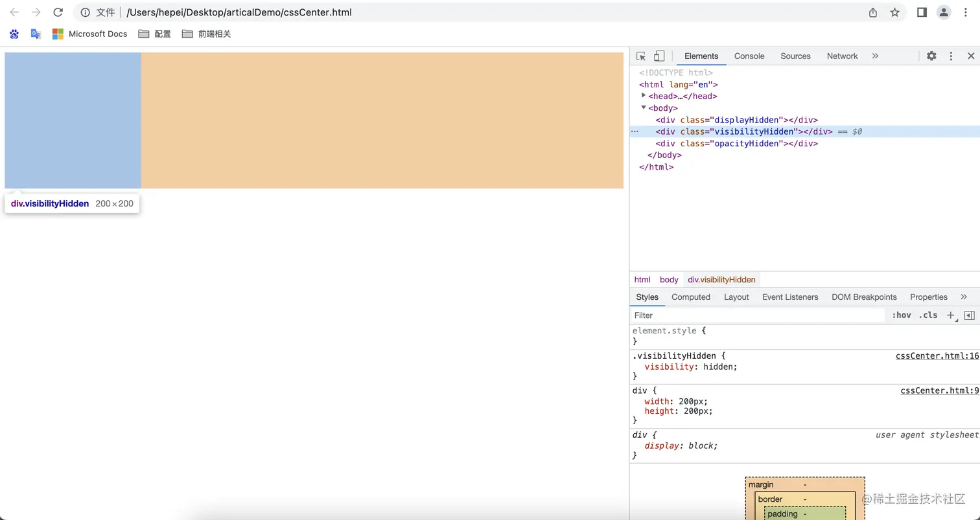
Task: Click the address bar file path
Action: 239,12
